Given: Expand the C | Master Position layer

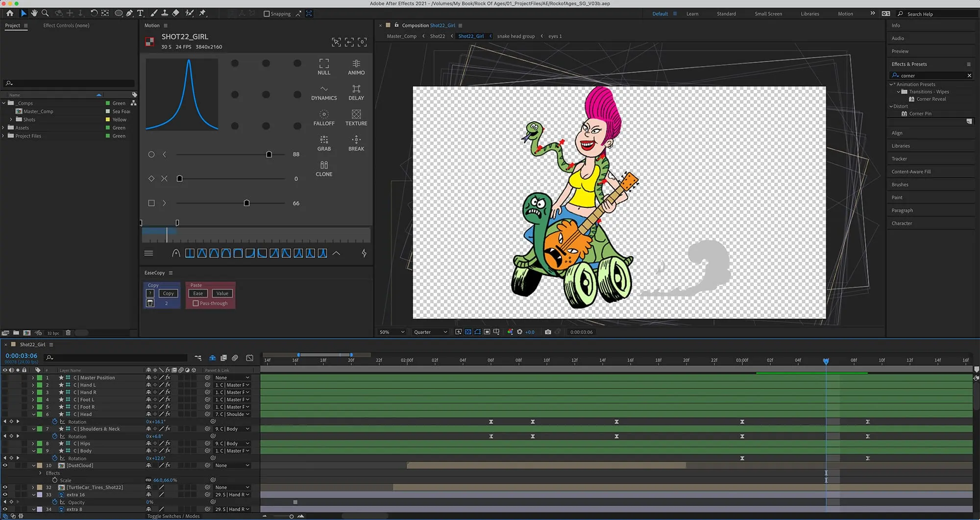Looking at the screenshot, I should coord(33,378).
